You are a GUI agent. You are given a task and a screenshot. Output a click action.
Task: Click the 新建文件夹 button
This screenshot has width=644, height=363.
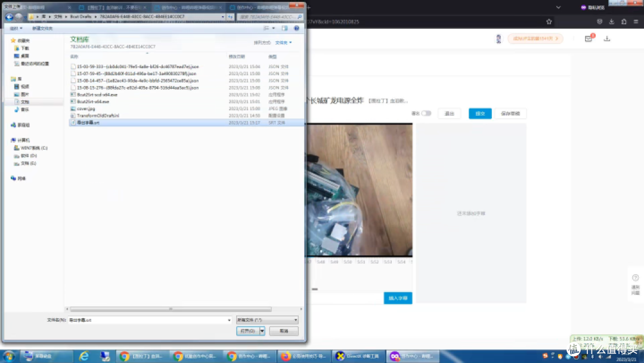(42, 29)
